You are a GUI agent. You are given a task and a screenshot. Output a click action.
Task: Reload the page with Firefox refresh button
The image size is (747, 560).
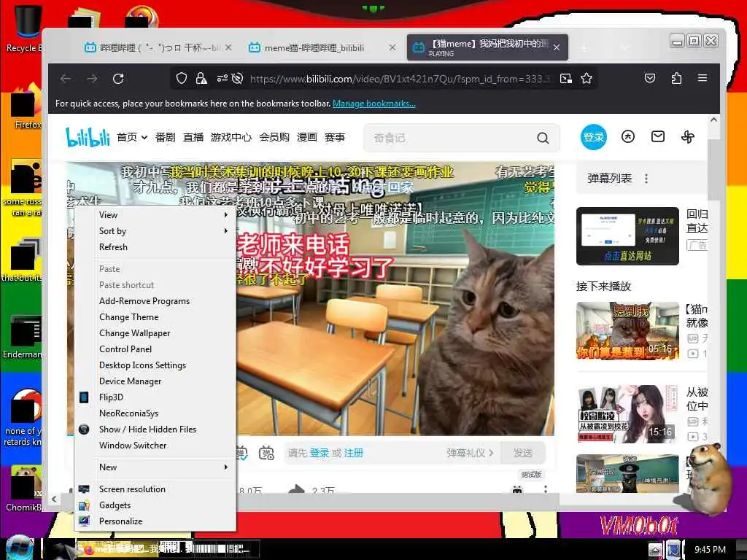118,79
